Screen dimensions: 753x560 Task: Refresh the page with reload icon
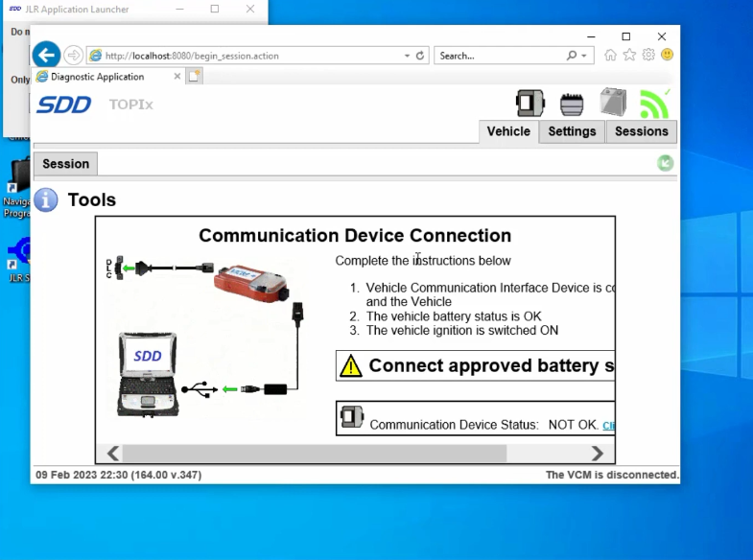[x=420, y=56]
